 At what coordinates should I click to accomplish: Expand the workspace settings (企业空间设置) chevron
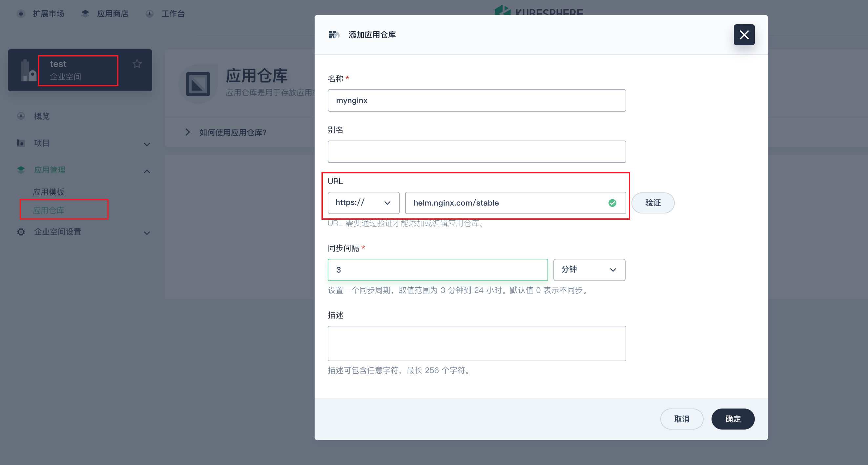(x=147, y=233)
